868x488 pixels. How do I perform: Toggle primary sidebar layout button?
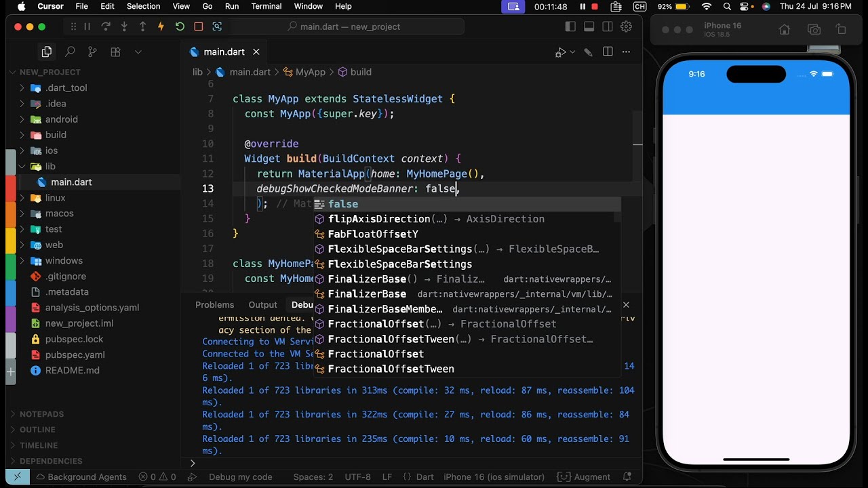[570, 26]
